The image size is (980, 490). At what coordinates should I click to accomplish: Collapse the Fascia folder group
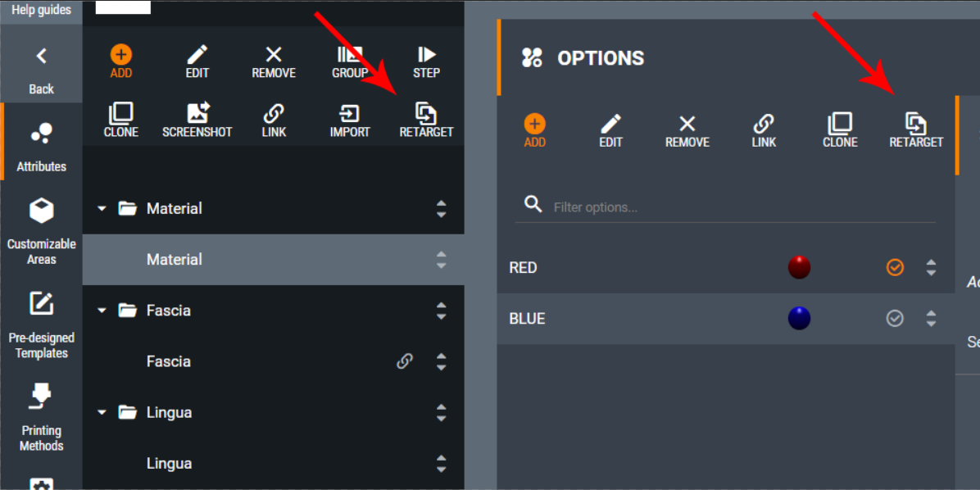(102, 311)
